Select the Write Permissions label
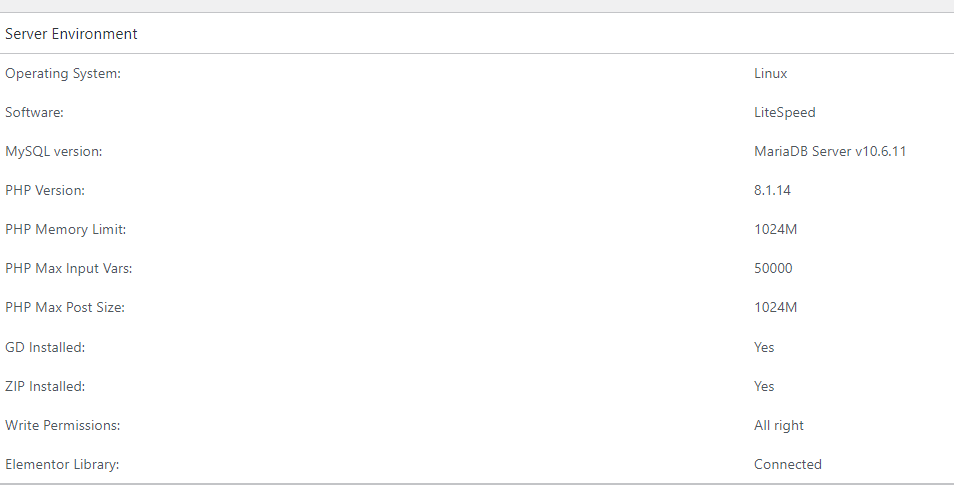The height and width of the screenshot is (488, 954). [63, 425]
